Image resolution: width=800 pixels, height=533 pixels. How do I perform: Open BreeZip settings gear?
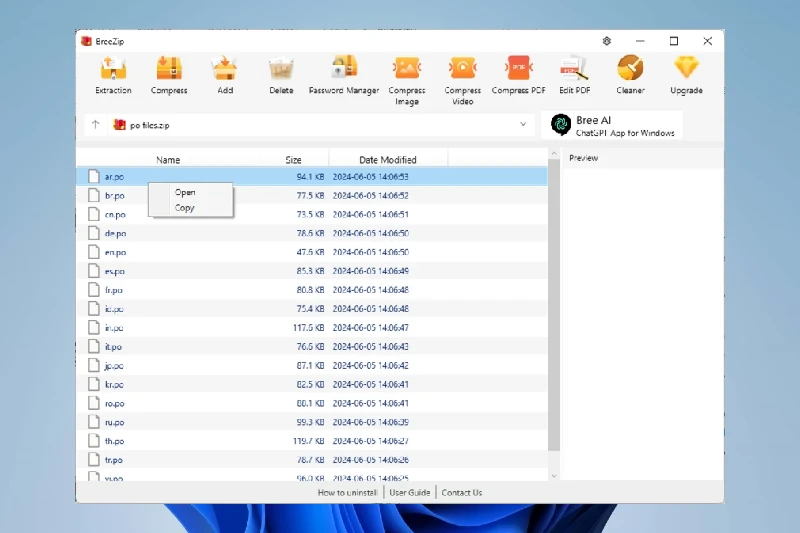pyautogui.click(x=607, y=41)
